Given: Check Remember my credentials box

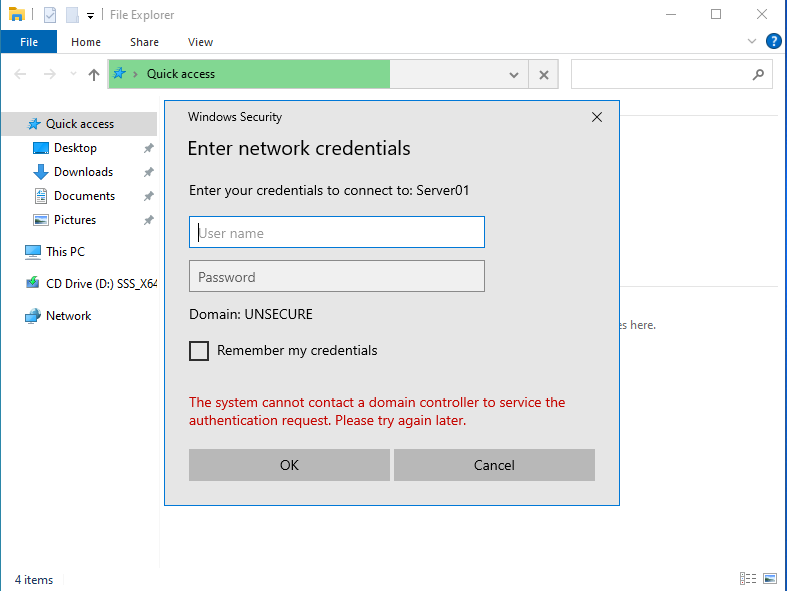Looking at the screenshot, I should point(199,351).
